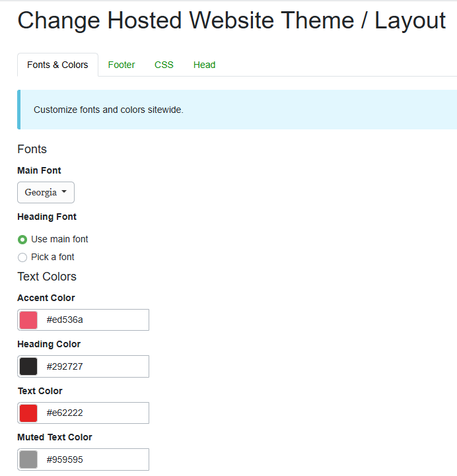
Task: Click the dropdown caret next to Georgia
Action: (64, 193)
